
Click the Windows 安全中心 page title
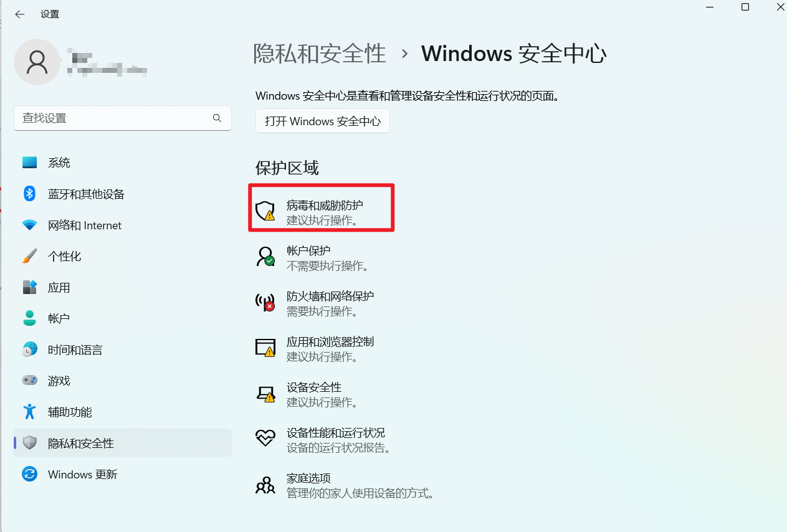(x=514, y=54)
